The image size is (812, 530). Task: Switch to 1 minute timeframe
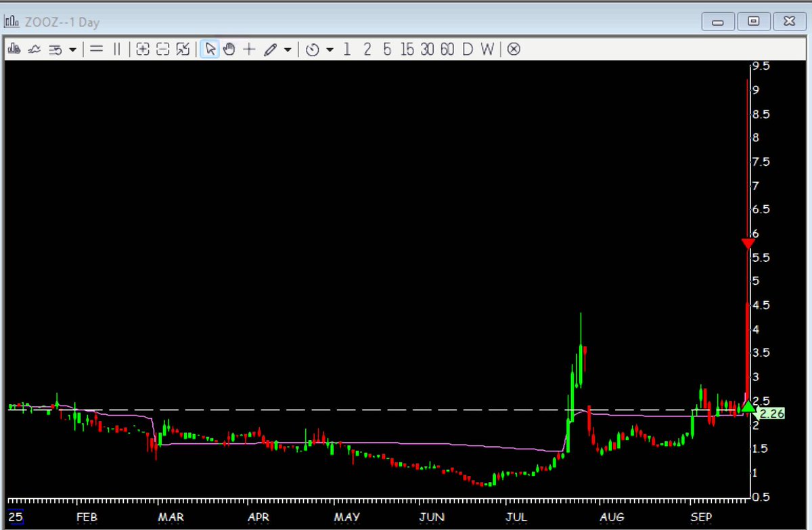pyautogui.click(x=347, y=49)
